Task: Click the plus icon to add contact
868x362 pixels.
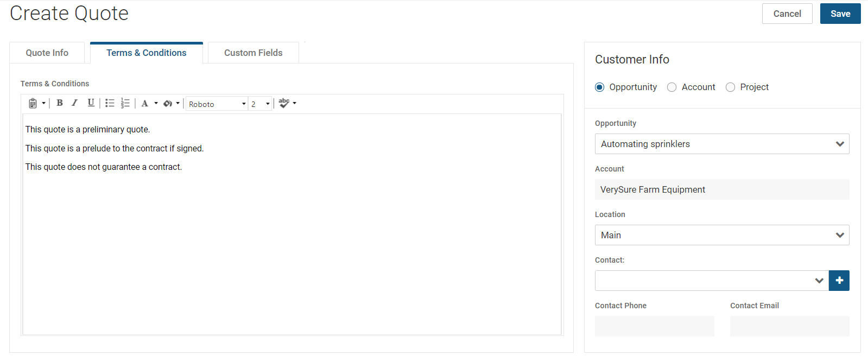Action: (839, 281)
